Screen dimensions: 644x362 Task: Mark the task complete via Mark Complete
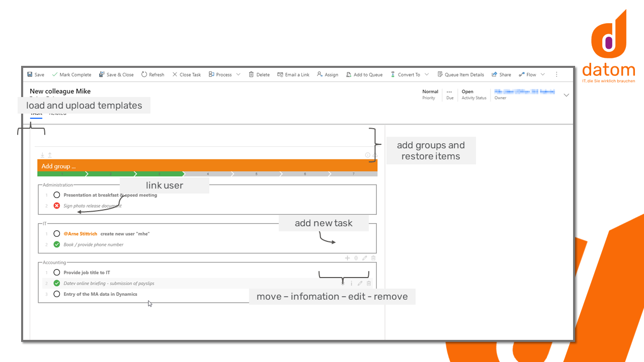(71, 74)
